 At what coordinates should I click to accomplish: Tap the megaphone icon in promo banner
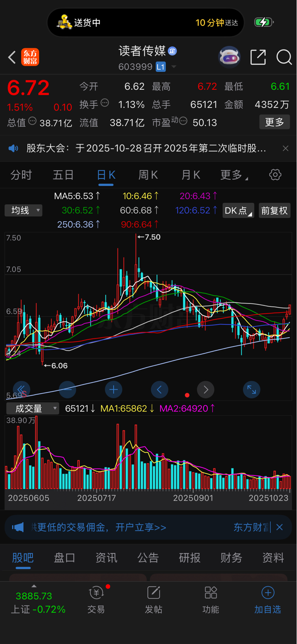coord(18,527)
